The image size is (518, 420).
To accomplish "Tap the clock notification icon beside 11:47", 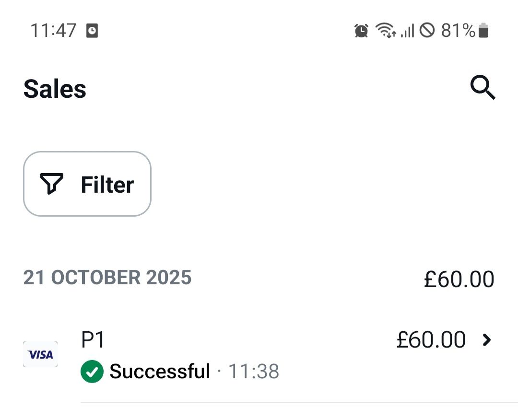I will [x=92, y=31].
